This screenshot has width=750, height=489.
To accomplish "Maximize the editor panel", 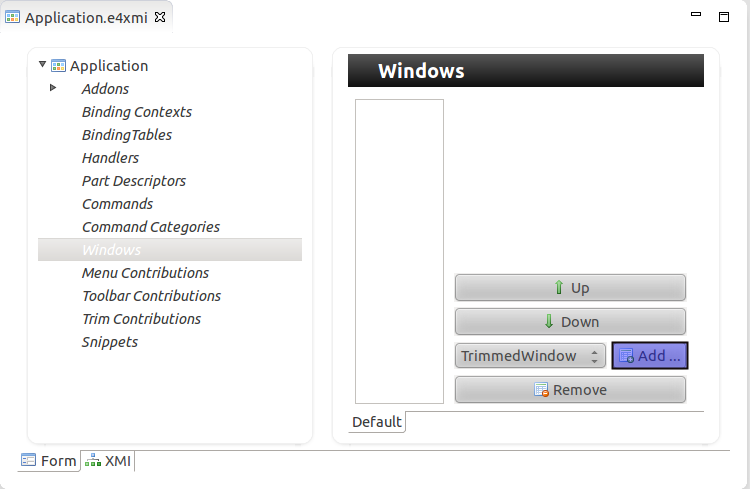I will [x=724, y=16].
